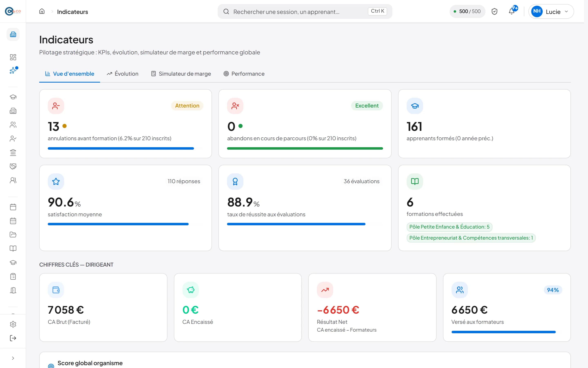This screenshot has height=368, width=588.
Task: Open the lower graduation cap sidebar icon
Action: click(x=13, y=262)
